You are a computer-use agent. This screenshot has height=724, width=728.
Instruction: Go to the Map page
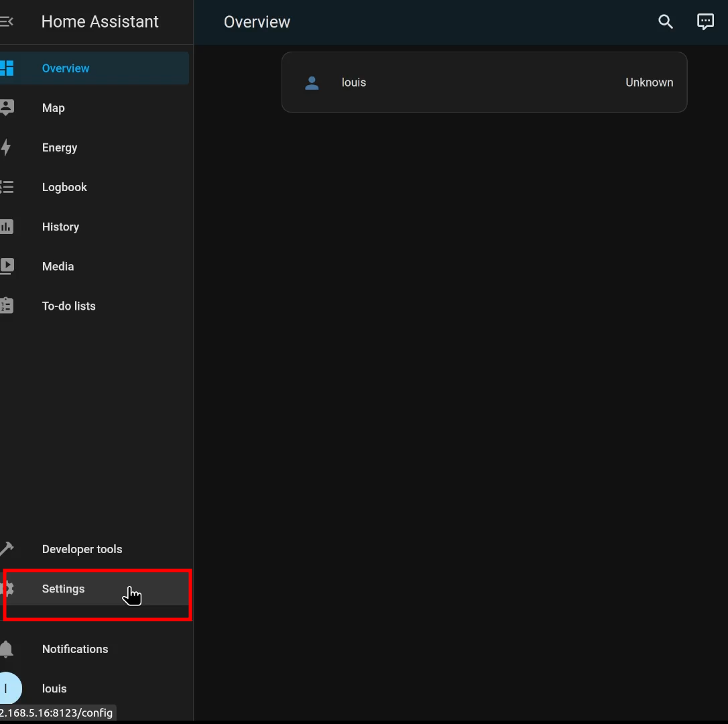click(95, 108)
